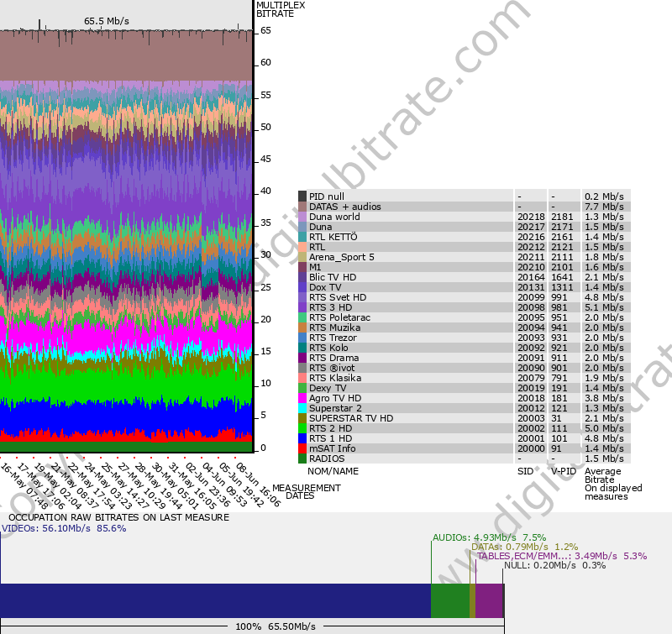Click RTL KETTŐ in the legend
The width and height of the screenshot is (672, 634).
click(333, 237)
